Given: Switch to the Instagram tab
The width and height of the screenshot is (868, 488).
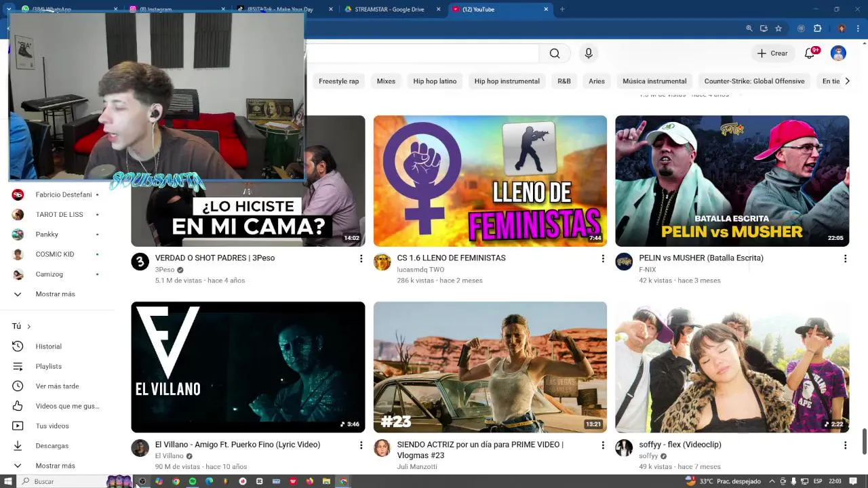Looking at the screenshot, I should tap(176, 9).
